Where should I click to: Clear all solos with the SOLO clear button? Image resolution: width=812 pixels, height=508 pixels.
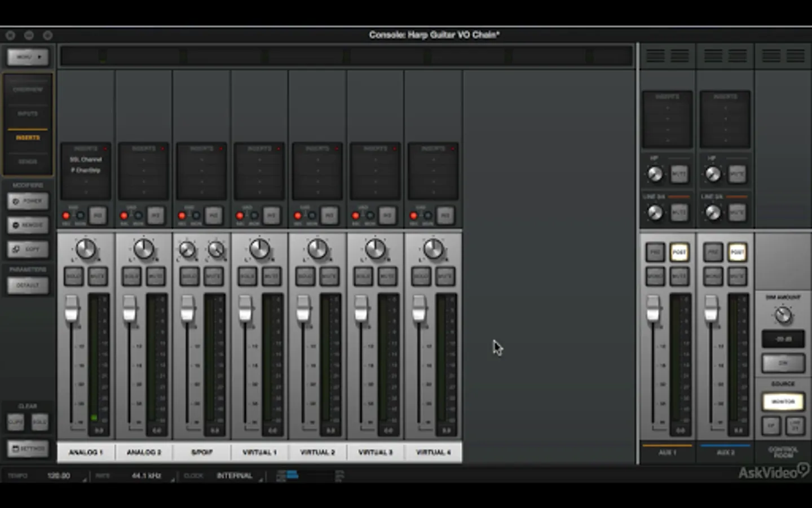coord(39,422)
